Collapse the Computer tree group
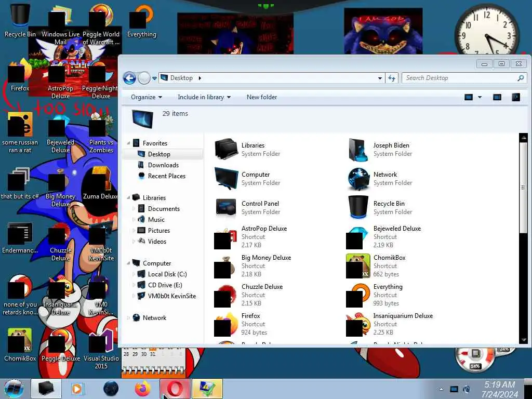Image resolution: width=532 pixels, height=399 pixels. tap(129, 263)
